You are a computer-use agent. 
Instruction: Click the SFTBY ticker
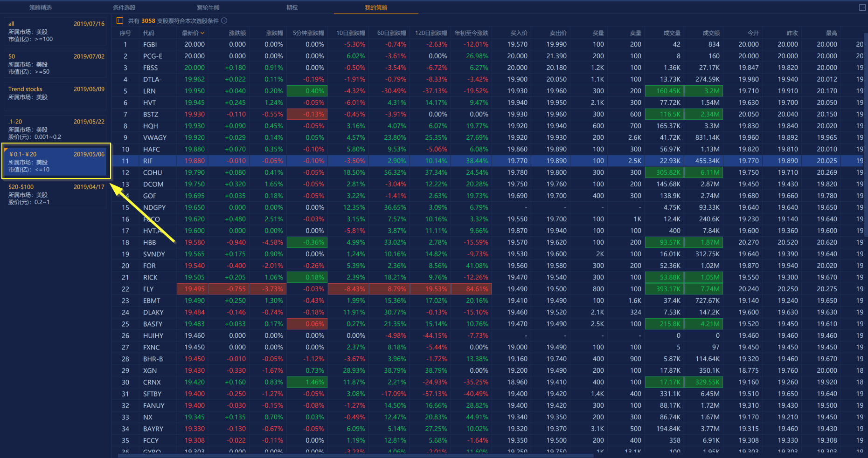pyautogui.click(x=152, y=394)
